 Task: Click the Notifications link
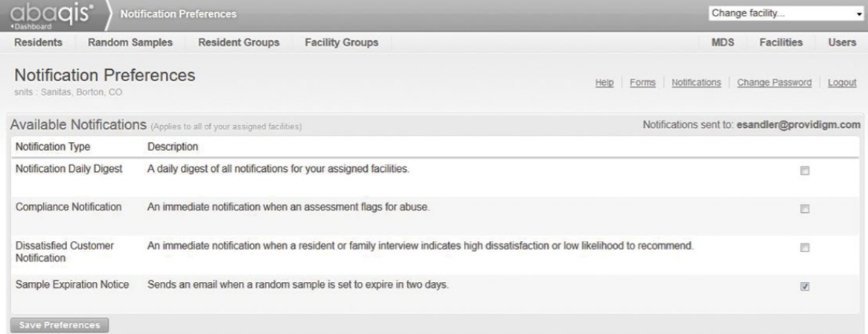(696, 83)
